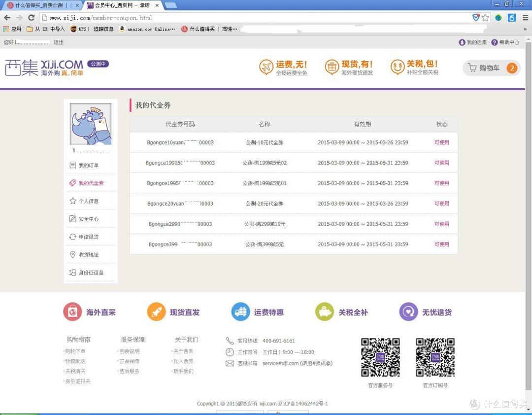Reload the page with refresh icon
The width and height of the screenshot is (532, 415).
pos(31,18)
